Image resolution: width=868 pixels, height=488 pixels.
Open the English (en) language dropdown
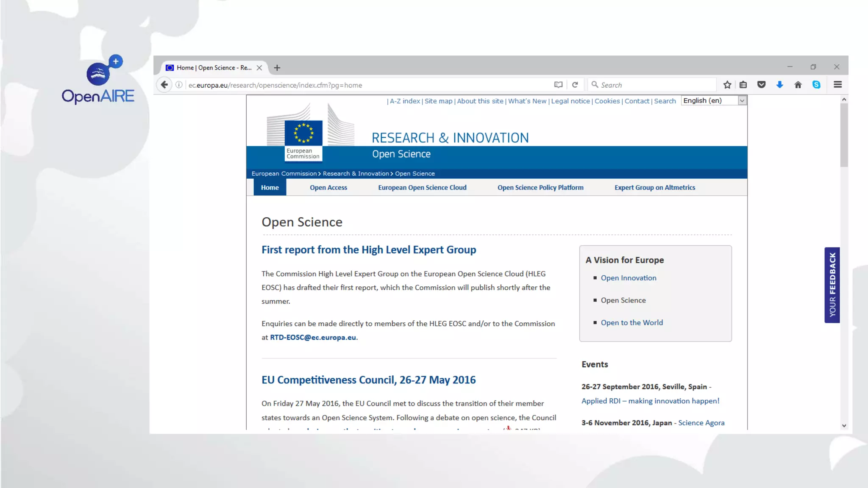tap(714, 100)
